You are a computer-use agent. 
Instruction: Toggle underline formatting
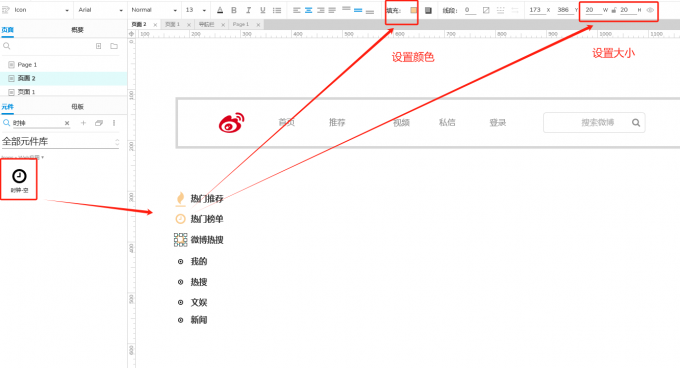pyautogui.click(x=262, y=10)
